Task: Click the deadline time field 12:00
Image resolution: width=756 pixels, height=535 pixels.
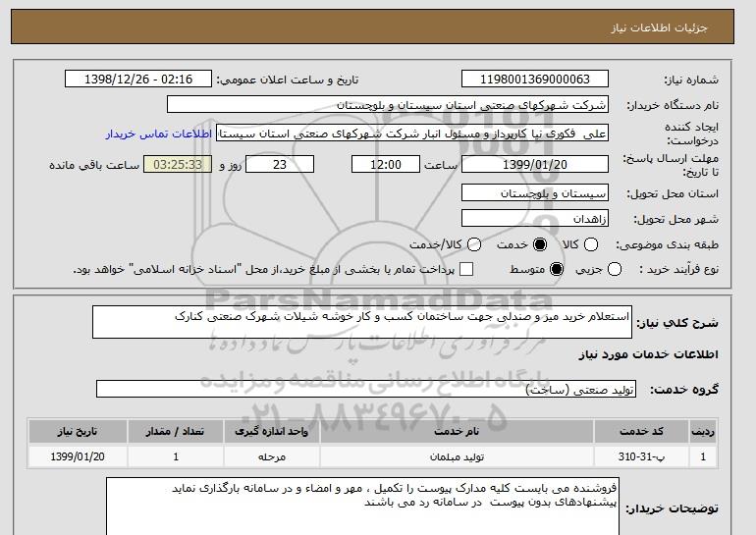Action: (x=386, y=164)
